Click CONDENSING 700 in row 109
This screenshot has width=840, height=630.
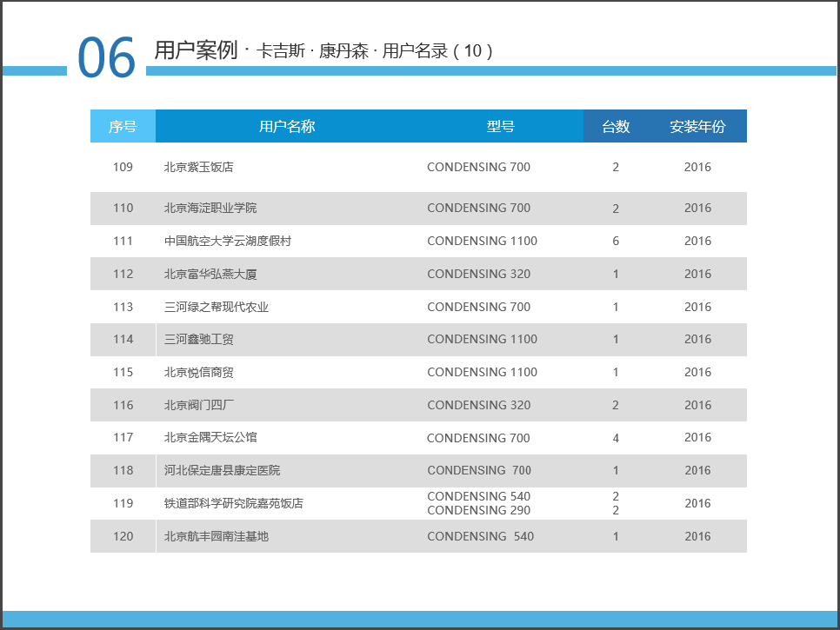click(x=478, y=167)
